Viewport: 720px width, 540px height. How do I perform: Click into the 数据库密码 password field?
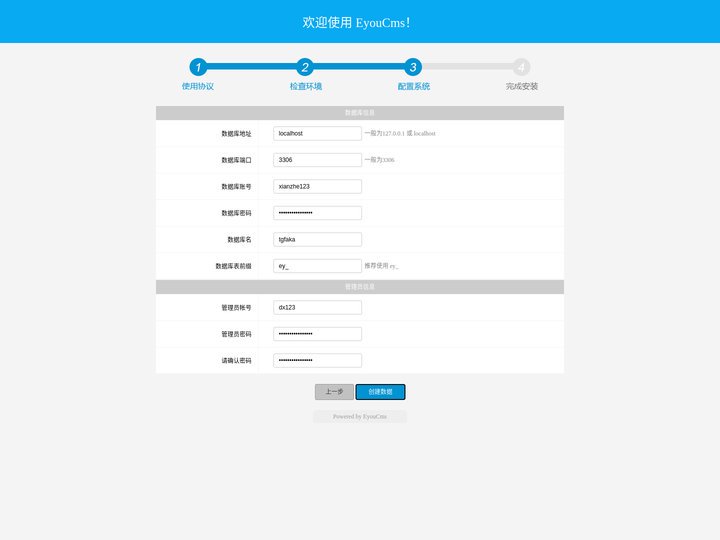pyautogui.click(x=317, y=213)
